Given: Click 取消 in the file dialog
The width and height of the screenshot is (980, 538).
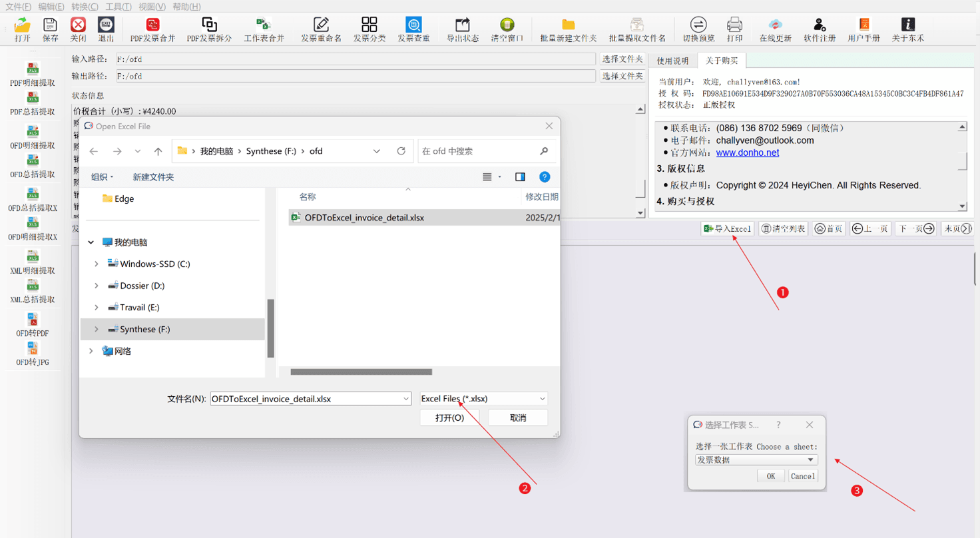Looking at the screenshot, I should pyautogui.click(x=518, y=417).
